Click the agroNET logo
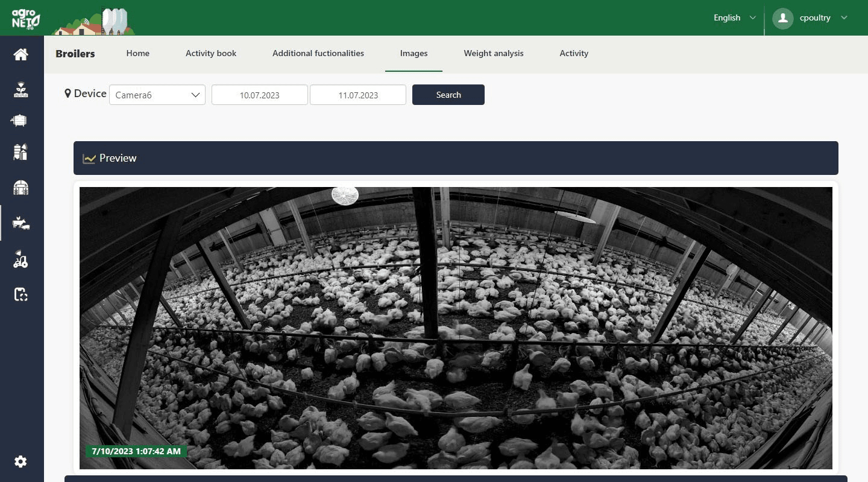This screenshot has height=482, width=868. (x=25, y=18)
